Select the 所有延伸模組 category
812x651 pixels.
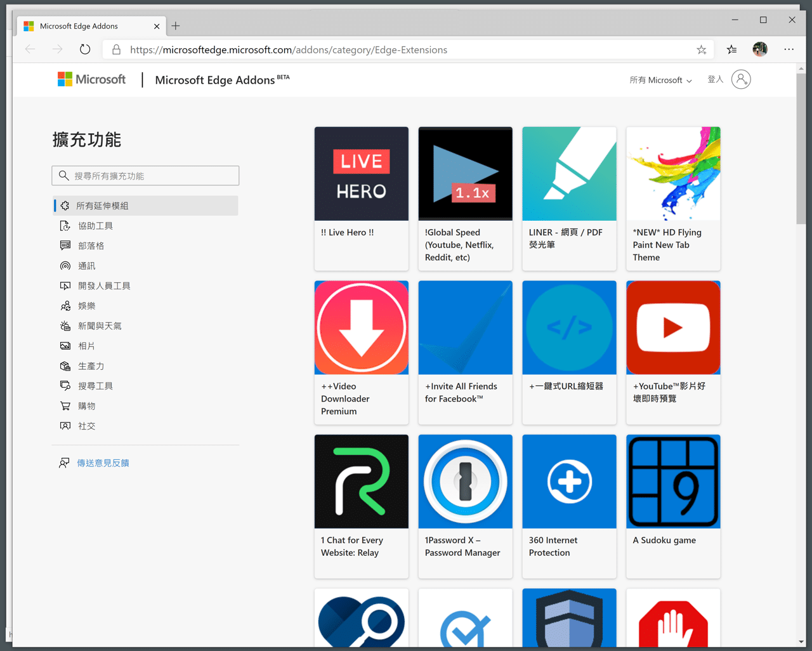click(146, 206)
